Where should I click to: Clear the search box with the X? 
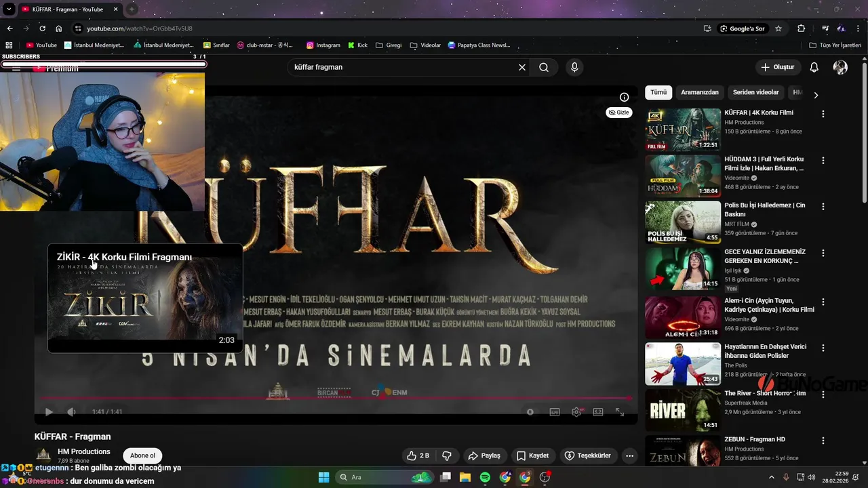[522, 67]
